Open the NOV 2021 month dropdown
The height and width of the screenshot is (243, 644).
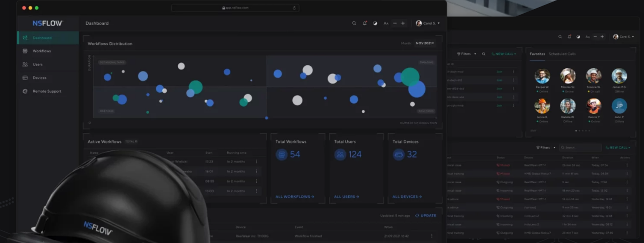(x=424, y=43)
